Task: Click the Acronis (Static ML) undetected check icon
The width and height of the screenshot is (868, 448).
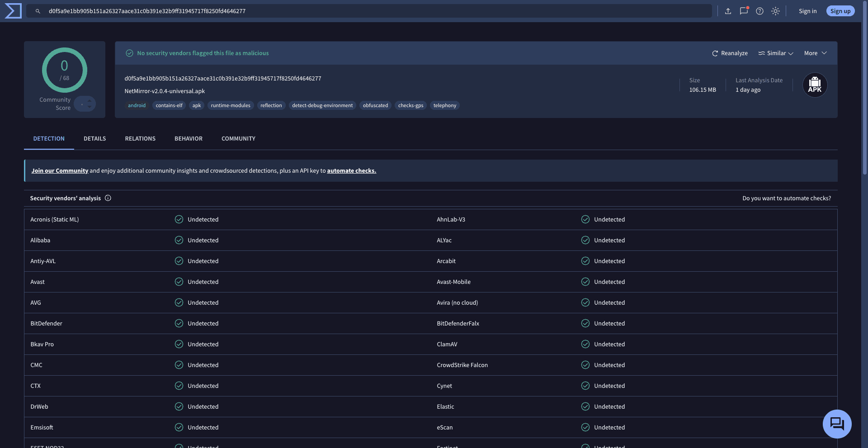Action: [179, 219]
